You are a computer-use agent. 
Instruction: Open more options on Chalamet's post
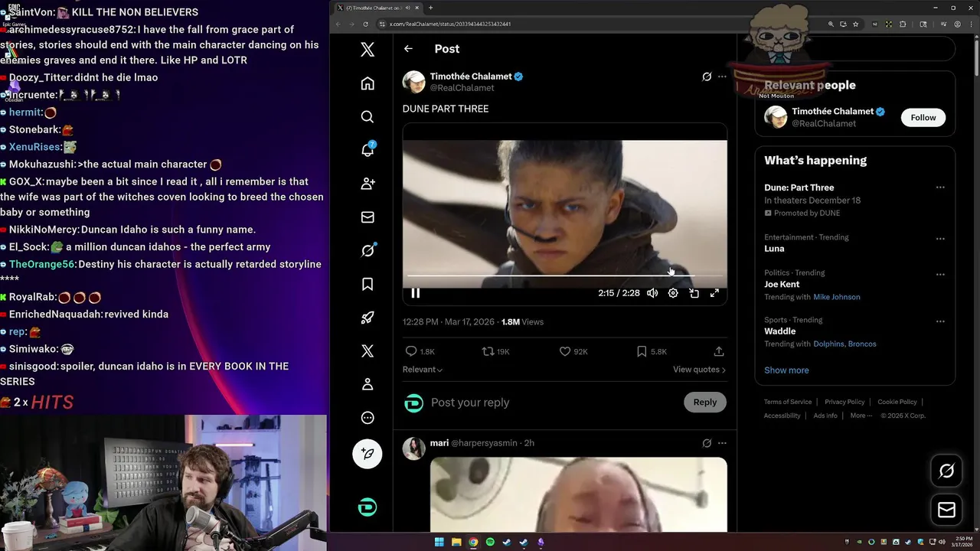[x=722, y=77]
